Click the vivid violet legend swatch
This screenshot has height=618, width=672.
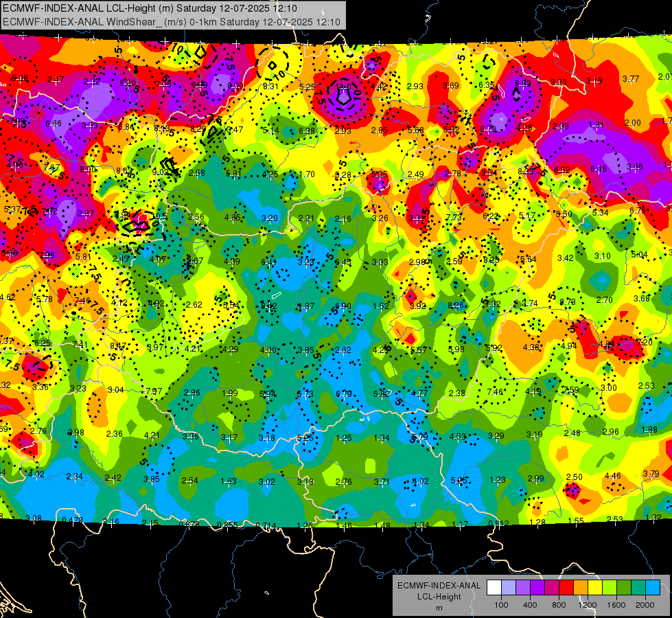pyautogui.click(x=537, y=588)
